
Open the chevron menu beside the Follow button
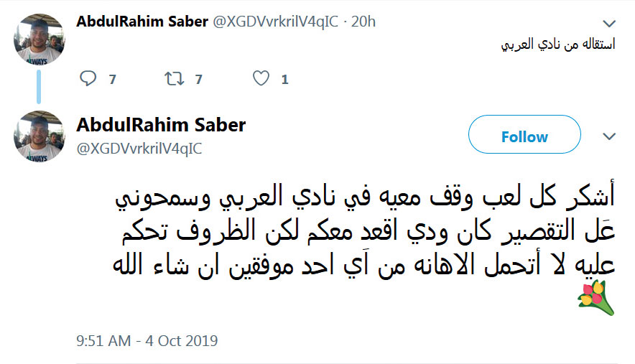tap(609, 136)
